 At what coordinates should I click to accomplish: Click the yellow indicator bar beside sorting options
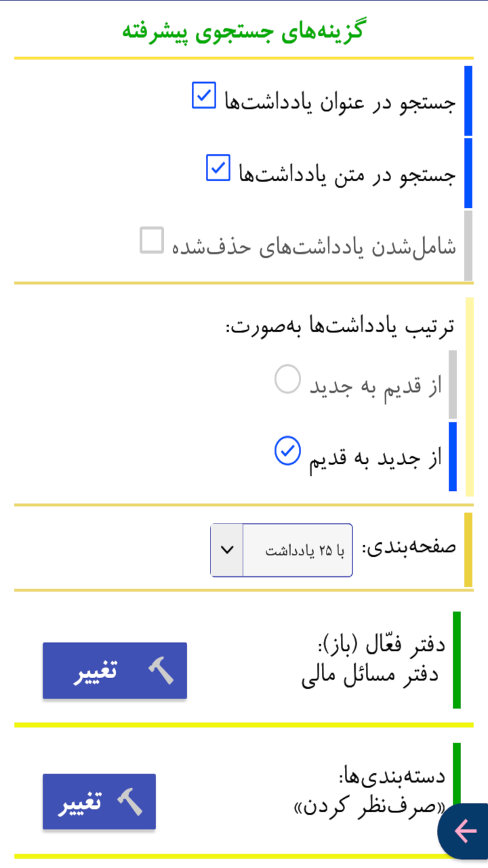point(469,397)
